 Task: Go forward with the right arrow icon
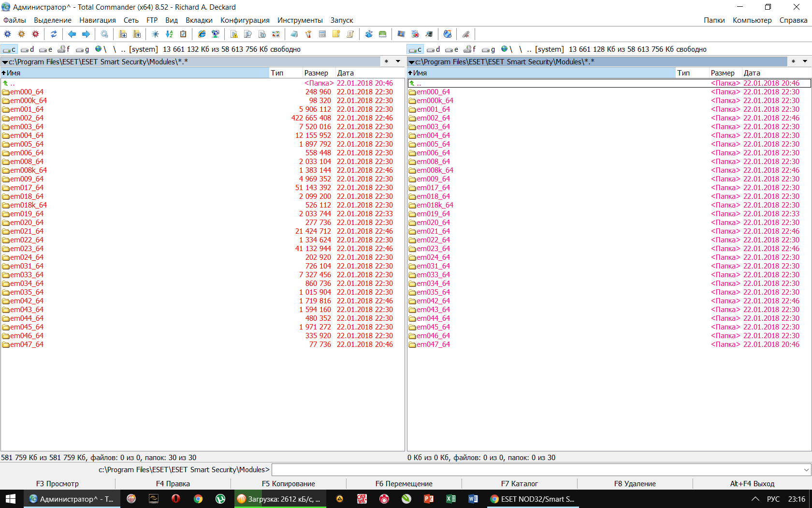pyautogui.click(x=86, y=34)
